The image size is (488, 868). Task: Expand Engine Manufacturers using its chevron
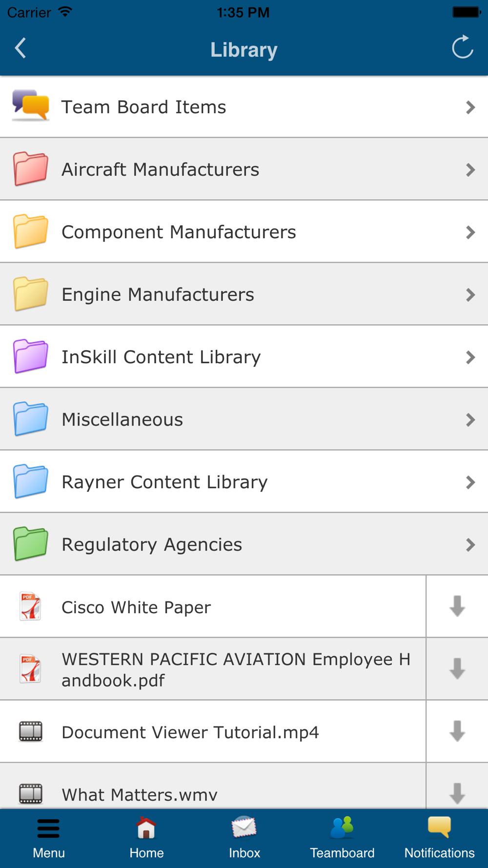coord(470,295)
